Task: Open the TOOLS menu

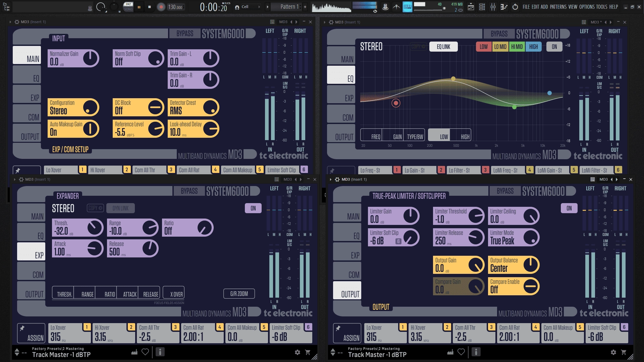Action: 602,7
